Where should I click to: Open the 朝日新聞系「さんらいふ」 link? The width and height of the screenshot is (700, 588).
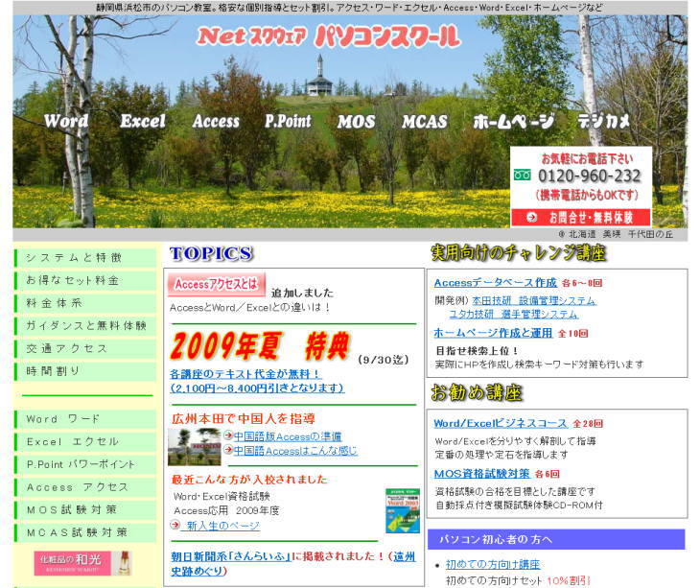coord(231,556)
